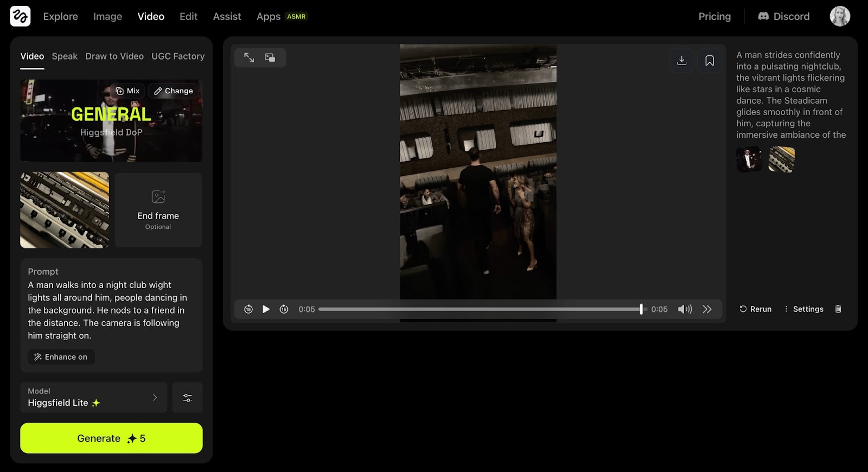Expand video to fullscreen view
The width and height of the screenshot is (868, 472).
click(249, 58)
